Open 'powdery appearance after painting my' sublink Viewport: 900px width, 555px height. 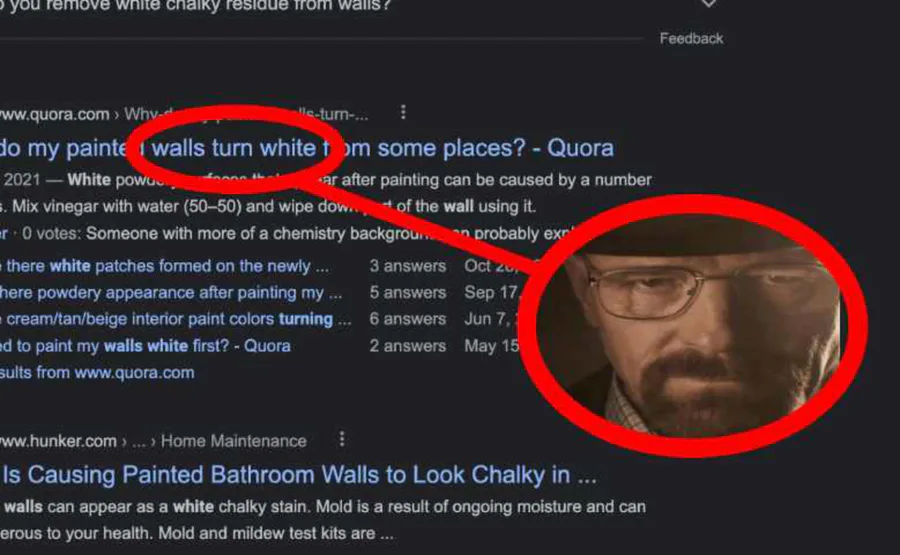tap(171, 293)
